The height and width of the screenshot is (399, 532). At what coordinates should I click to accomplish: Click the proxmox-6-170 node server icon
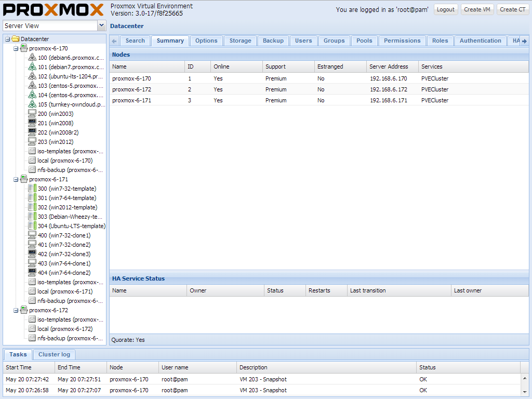(x=24, y=48)
